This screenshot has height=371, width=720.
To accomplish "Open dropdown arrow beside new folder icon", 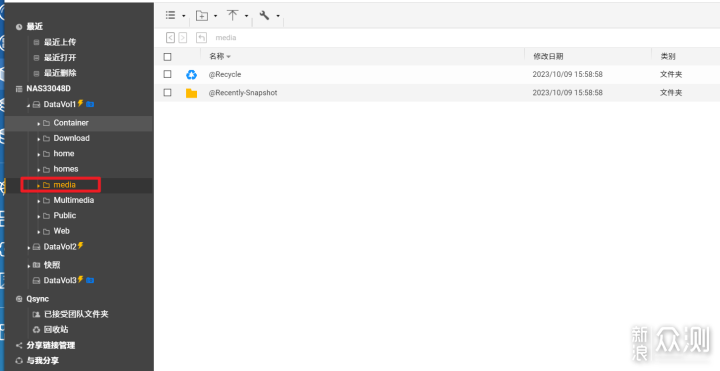I will 215,16.
